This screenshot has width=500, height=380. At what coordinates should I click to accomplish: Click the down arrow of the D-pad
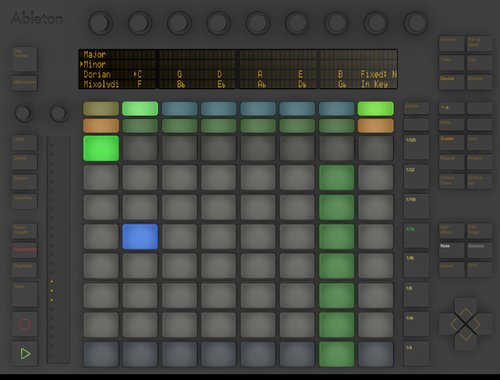pyautogui.click(x=465, y=341)
